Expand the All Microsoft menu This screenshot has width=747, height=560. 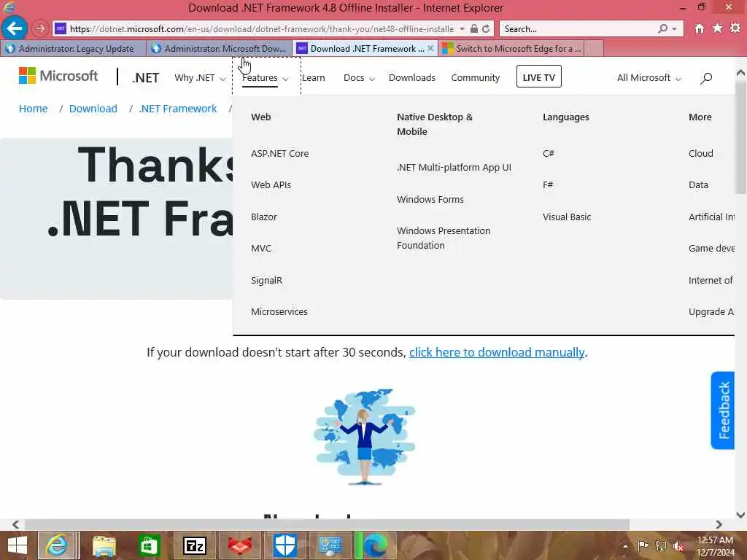649,77
